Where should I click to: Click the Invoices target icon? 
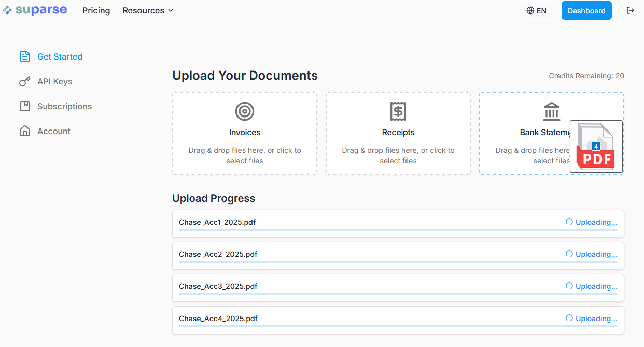tap(245, 111)
